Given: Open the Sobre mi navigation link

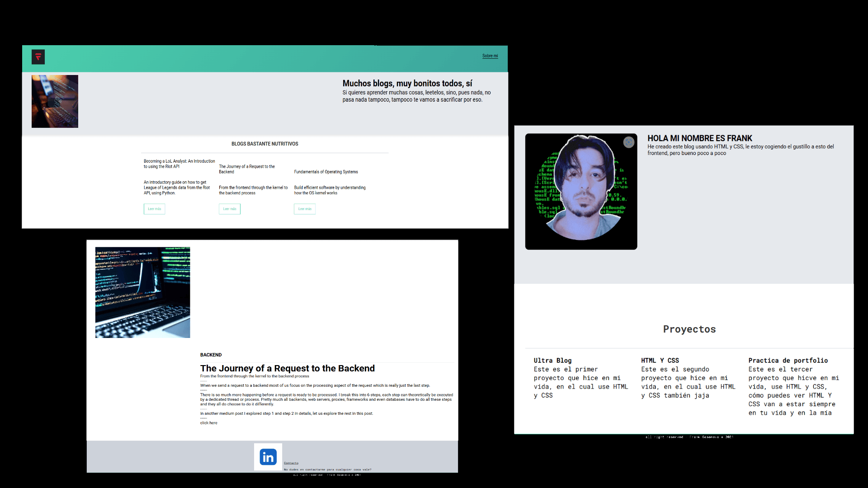Looking at the screenshot, I should 490,56.
